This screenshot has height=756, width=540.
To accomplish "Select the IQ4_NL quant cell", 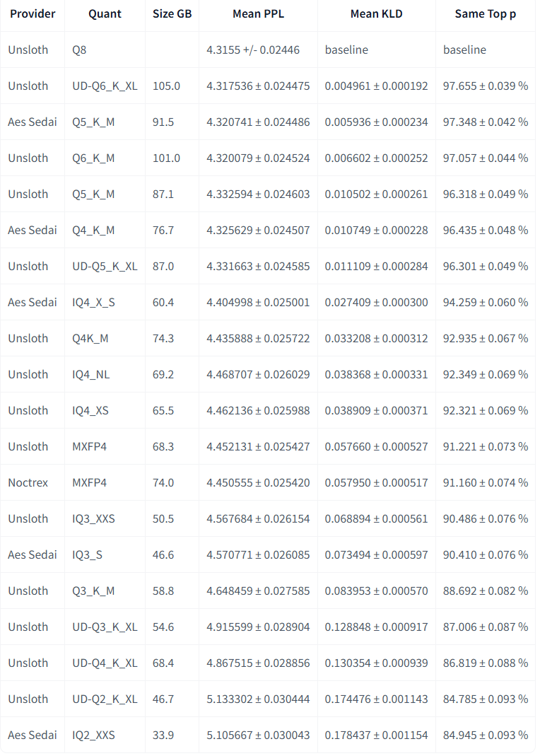I will pos(90,375).
